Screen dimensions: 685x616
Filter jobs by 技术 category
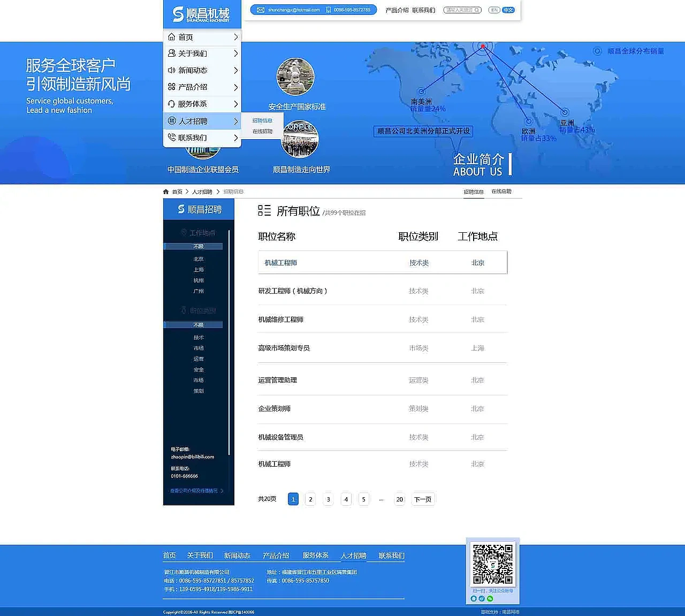click(x=199, y=337)
